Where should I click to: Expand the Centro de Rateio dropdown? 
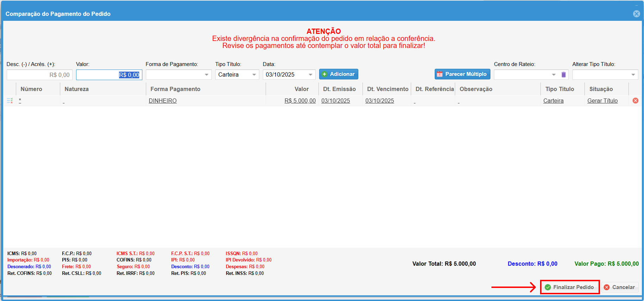coord(553,74)
